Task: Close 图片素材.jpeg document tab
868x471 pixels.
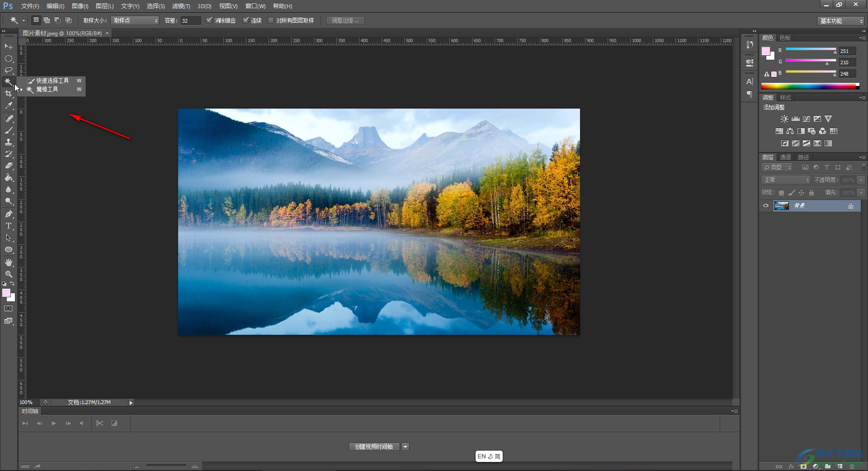Action: [x=107, y=33]
